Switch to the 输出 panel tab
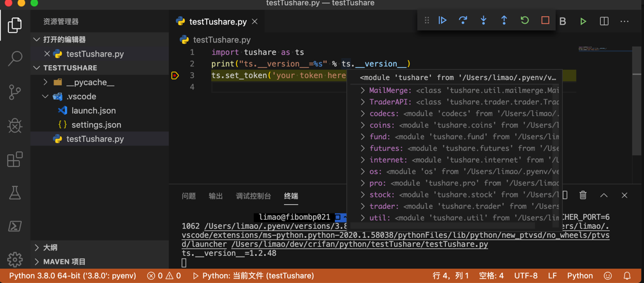 [x=216, y=196]
